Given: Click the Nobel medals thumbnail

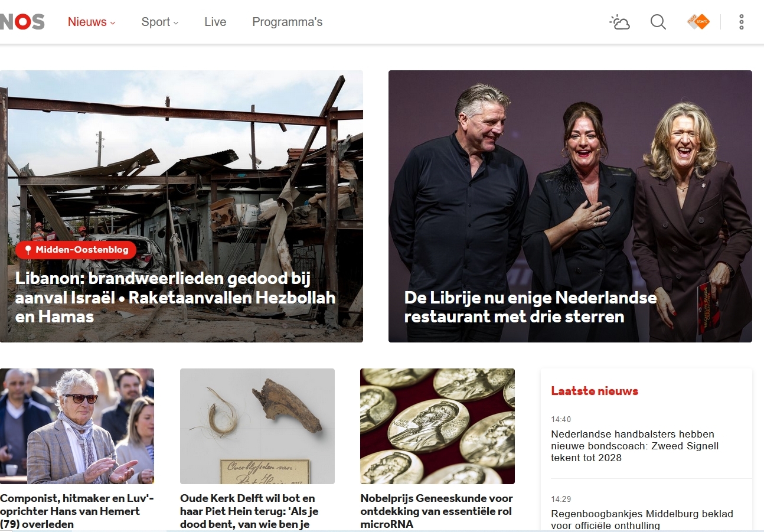Looking at the screenshot, I should pyautogui.click(x=437, y=426).
